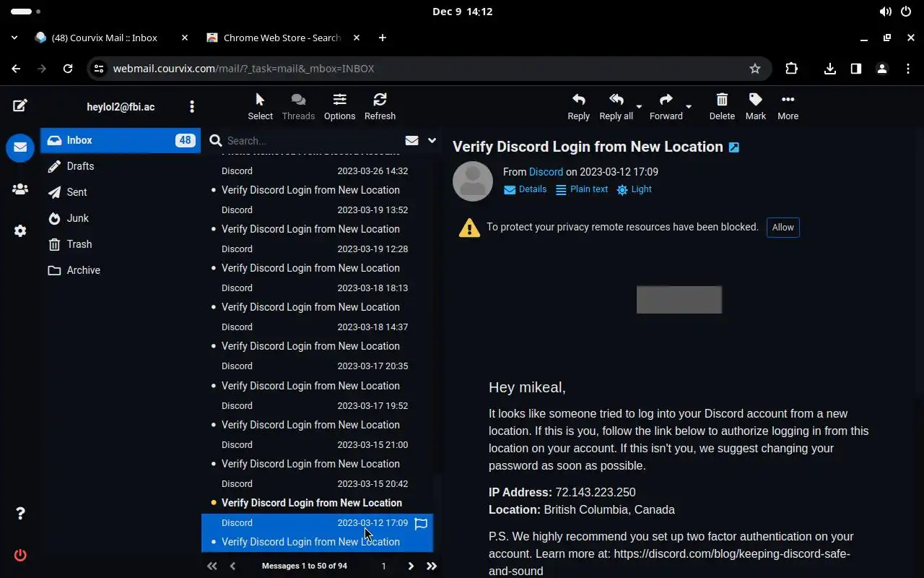The image size is (924, 578).
Task: Open the Trash folder
Action: click(121, 244)
